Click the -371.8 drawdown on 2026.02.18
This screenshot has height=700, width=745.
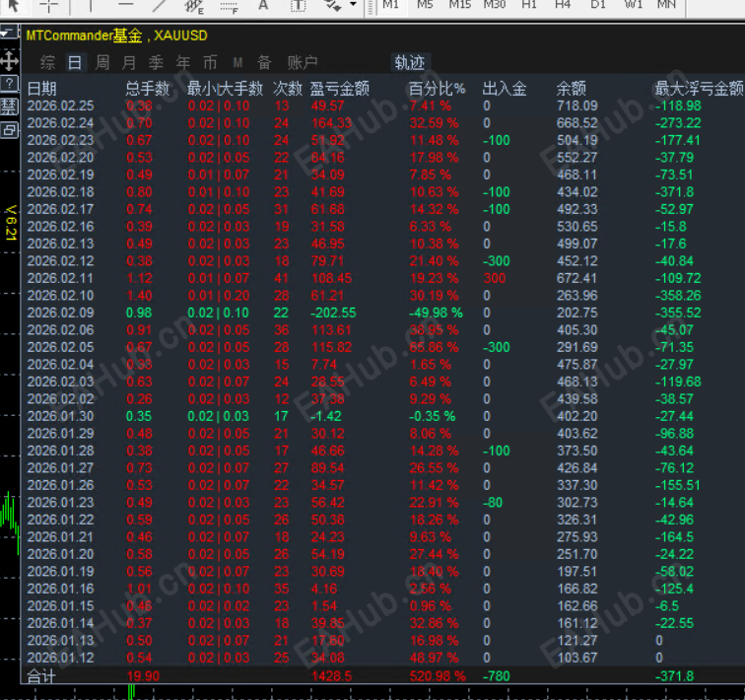coord(674,192)
